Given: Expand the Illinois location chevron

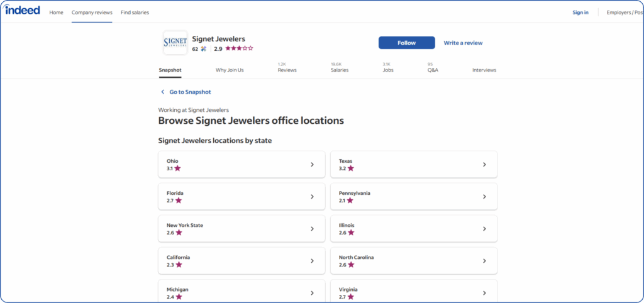Looking at the screenshot, I should click(x=484, y=229).
